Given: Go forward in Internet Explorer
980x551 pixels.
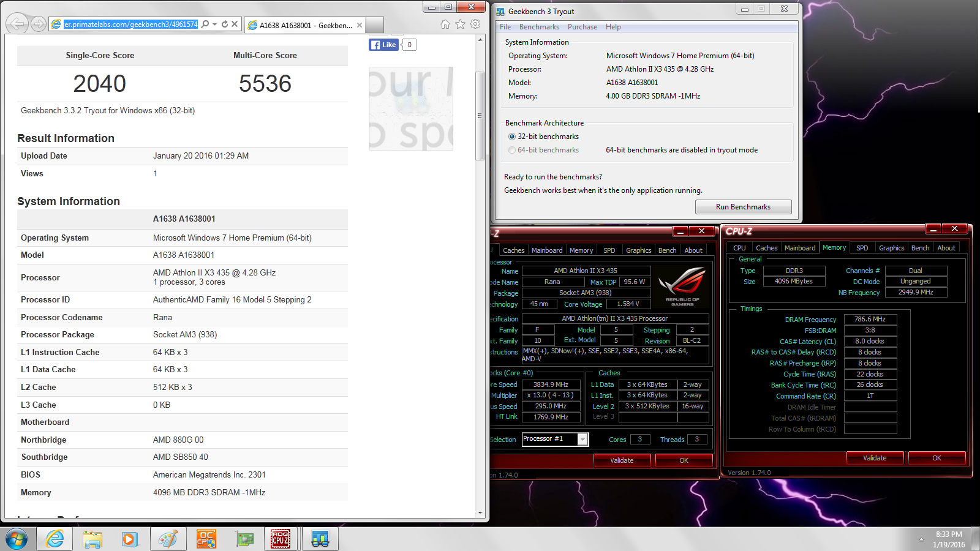Looking at the screenshot, I should point(38,24).
